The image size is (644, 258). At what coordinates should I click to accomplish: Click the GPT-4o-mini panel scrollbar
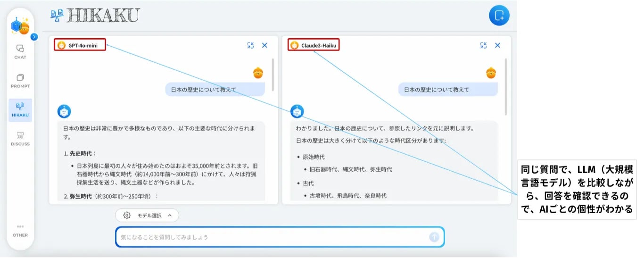(x=272, y=75)
